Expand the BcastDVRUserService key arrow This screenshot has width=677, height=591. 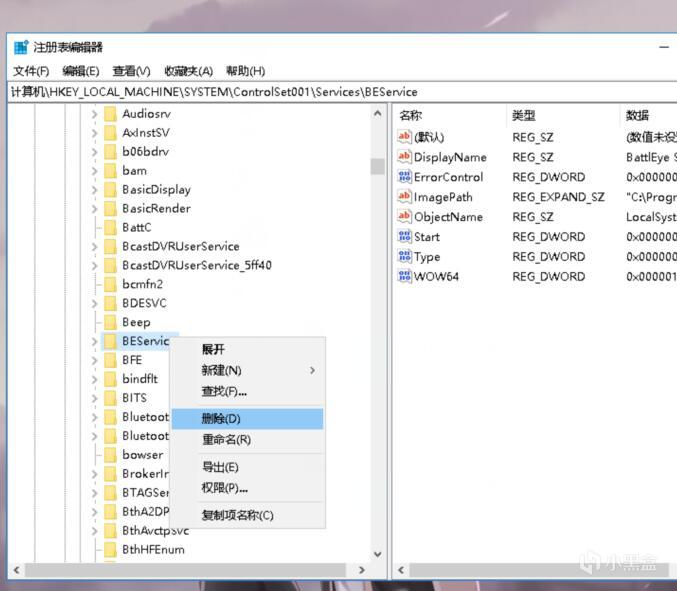[x=94, y=247]
